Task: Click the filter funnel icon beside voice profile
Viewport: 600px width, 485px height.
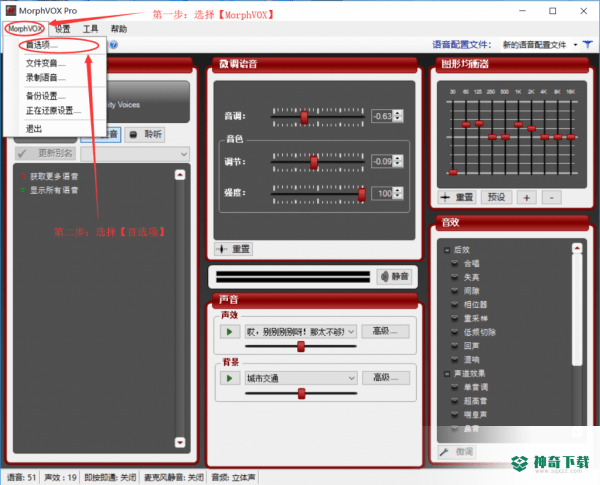Action: point(587,45)
